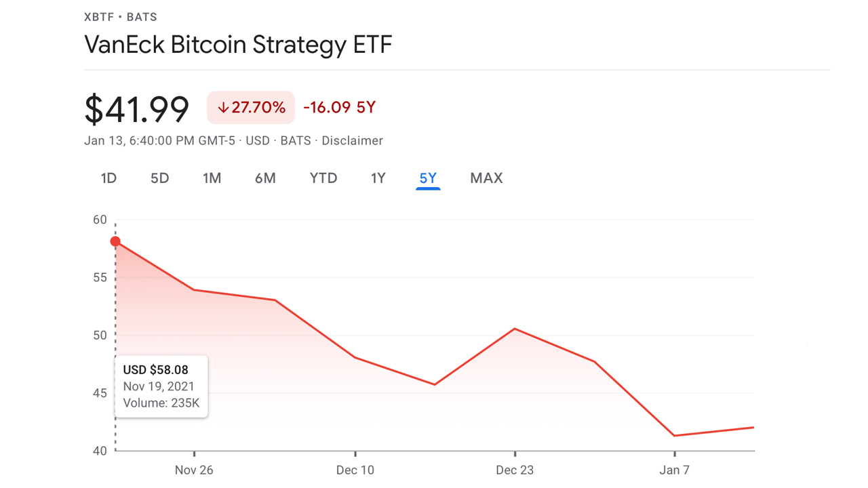This screenshot has width=868, height=488.
Task: Click the active 5Y range tab
Action: click(428, 178)
